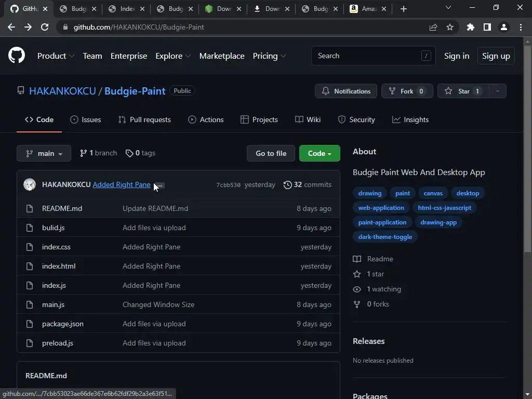Select the html-css-javascript topic tag
This screenshot has width=532, height=399.
pyautogui.click(x=445, y=208)
